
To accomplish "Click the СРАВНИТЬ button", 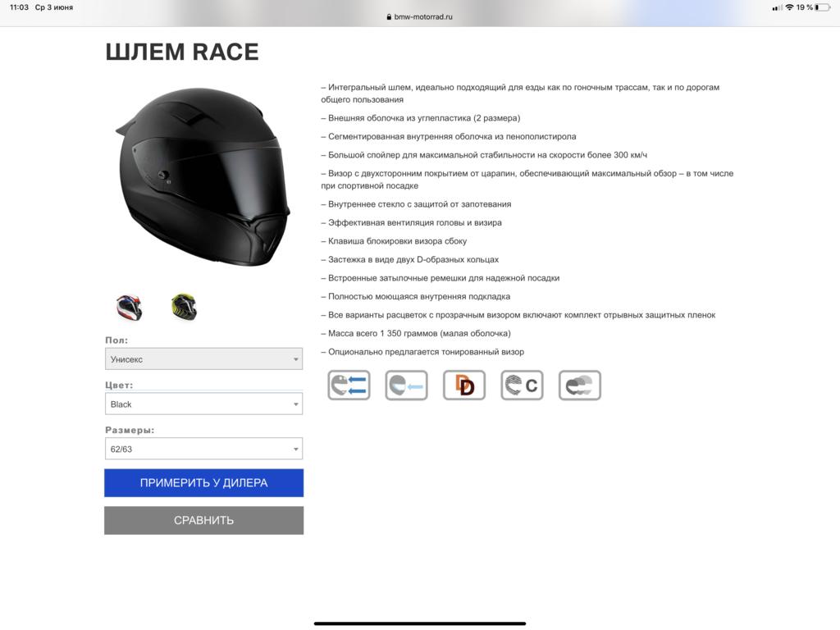I will tap(203, 520).
